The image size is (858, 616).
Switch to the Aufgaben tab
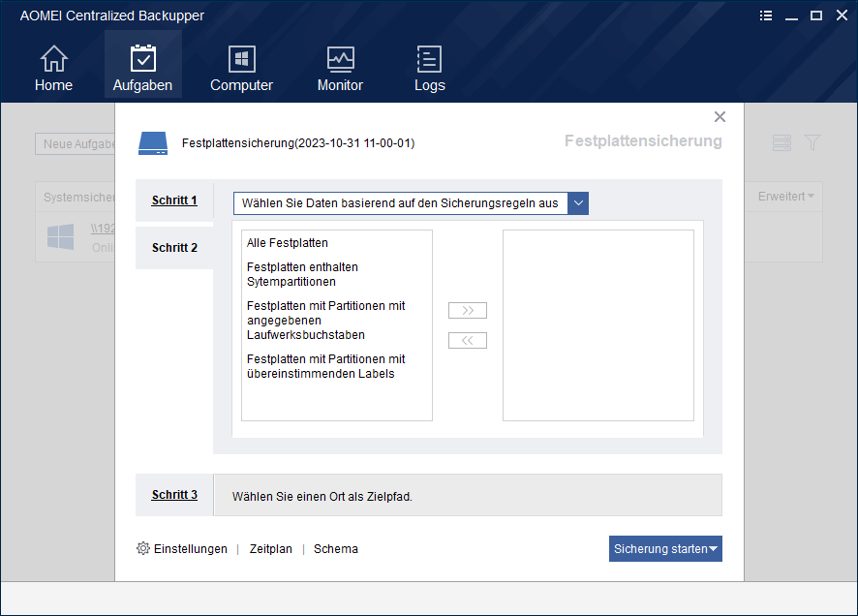pos(142,65)
